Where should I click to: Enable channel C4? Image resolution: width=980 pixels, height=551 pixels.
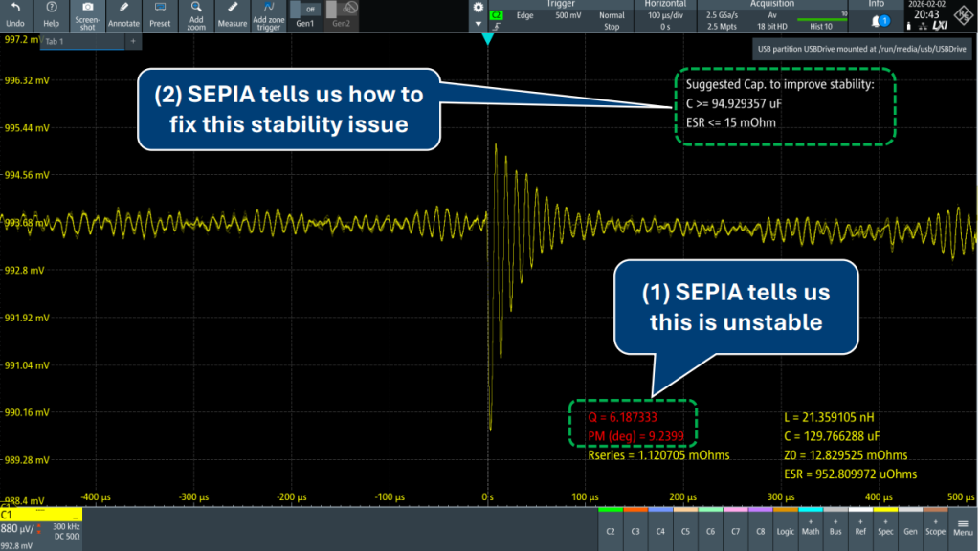pyautogui.click(x=660, y=528)
